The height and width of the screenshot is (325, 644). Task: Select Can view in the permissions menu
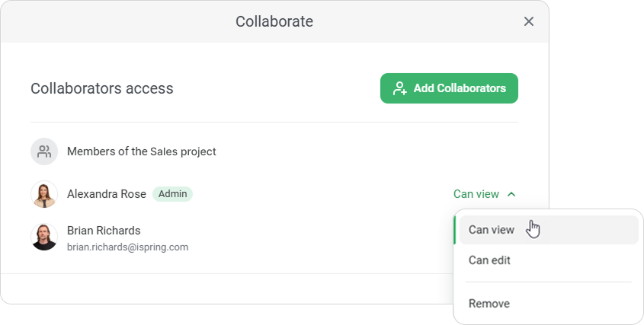pos(491,230)
